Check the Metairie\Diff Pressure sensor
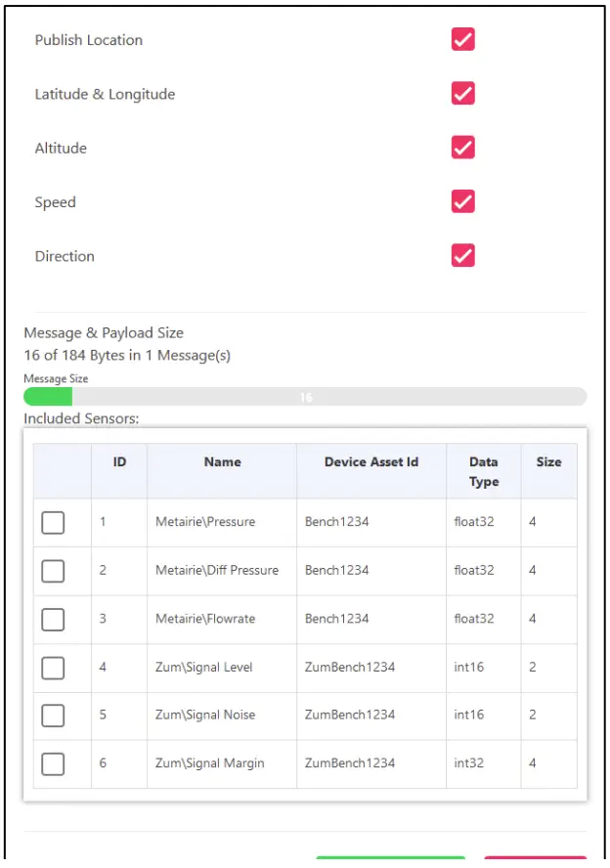Screen dimensions: 610x868 [53, 570]
